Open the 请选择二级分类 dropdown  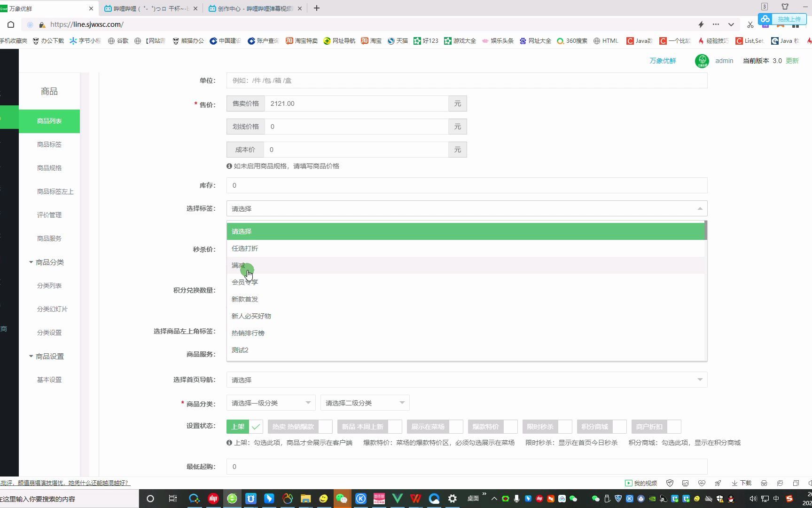click(x=365, y=403)
